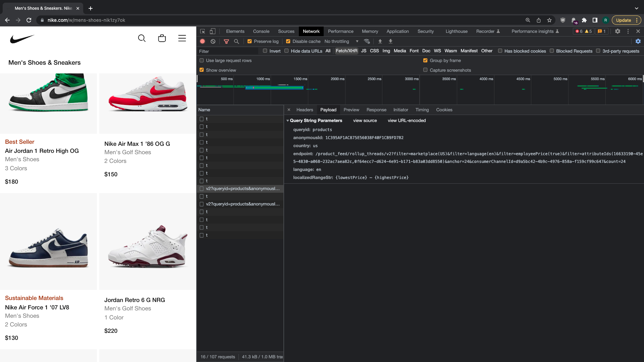Viewport: 644px width, 362px height.
Task: Toggle the network filter funnel icon
Action: click(x=226, y=41)
